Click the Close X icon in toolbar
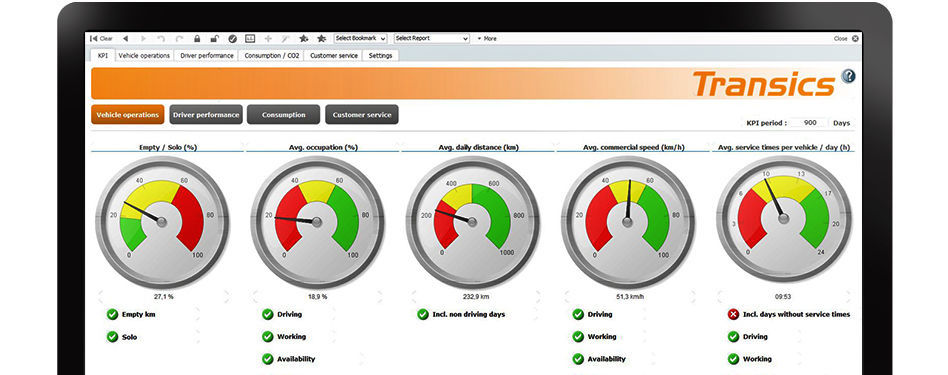Image resolution: width=948 pixels, height=375 pixels. [x=855, y=38]
